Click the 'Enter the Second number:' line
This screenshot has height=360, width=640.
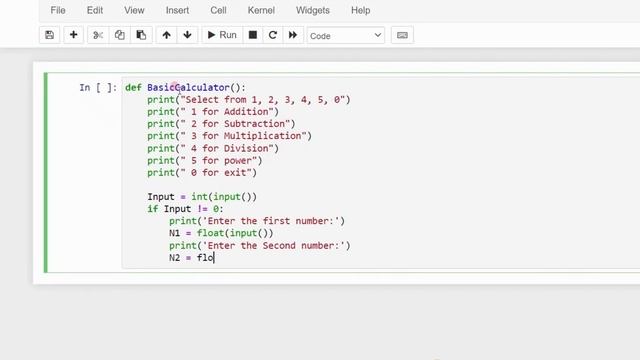tap(260, 245)
